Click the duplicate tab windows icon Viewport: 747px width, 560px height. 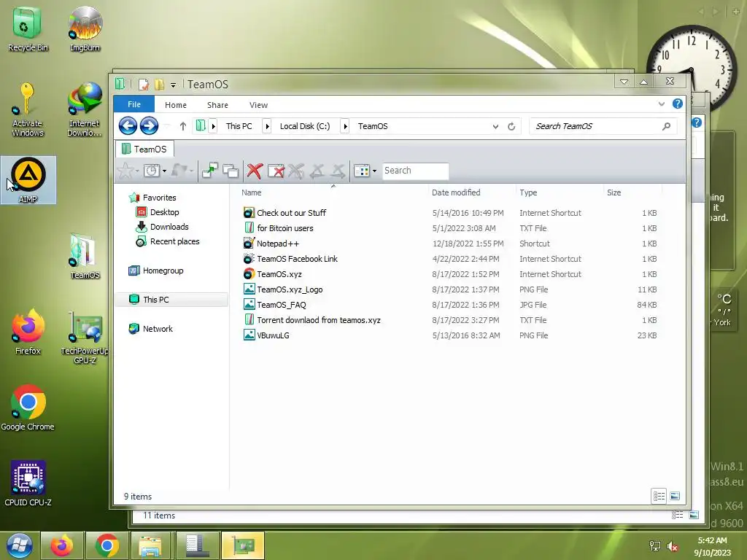click(x=231, y=171)
